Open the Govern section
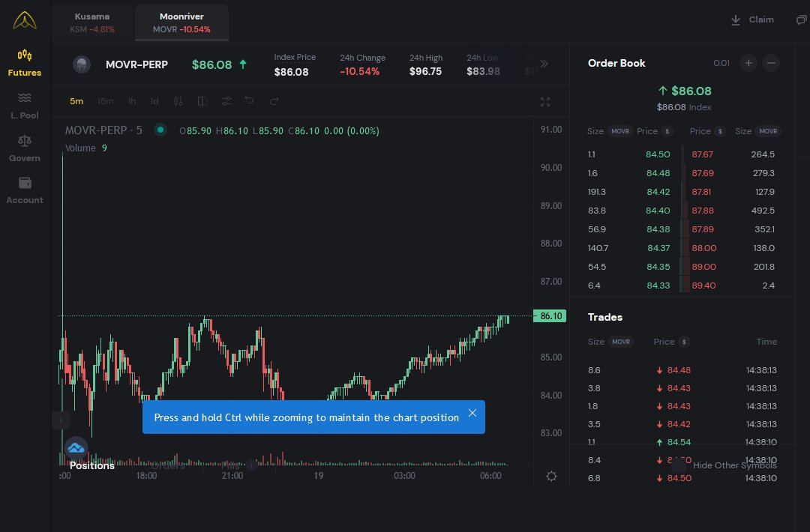 (x=24, y=148)
